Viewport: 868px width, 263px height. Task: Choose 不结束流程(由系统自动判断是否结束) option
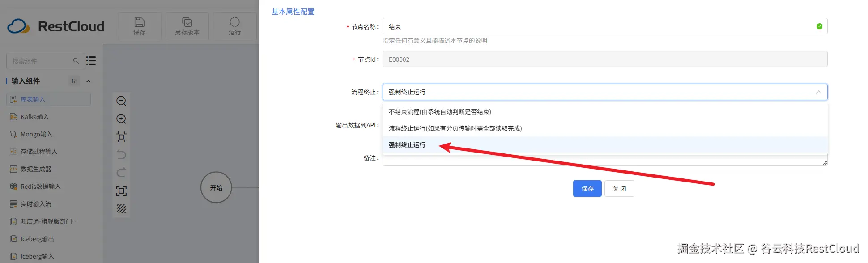tap(605, 112)
